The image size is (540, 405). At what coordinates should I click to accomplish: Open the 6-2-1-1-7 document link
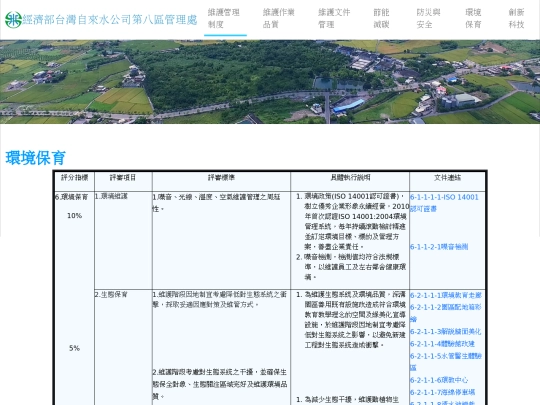click(x=442, y=392)
